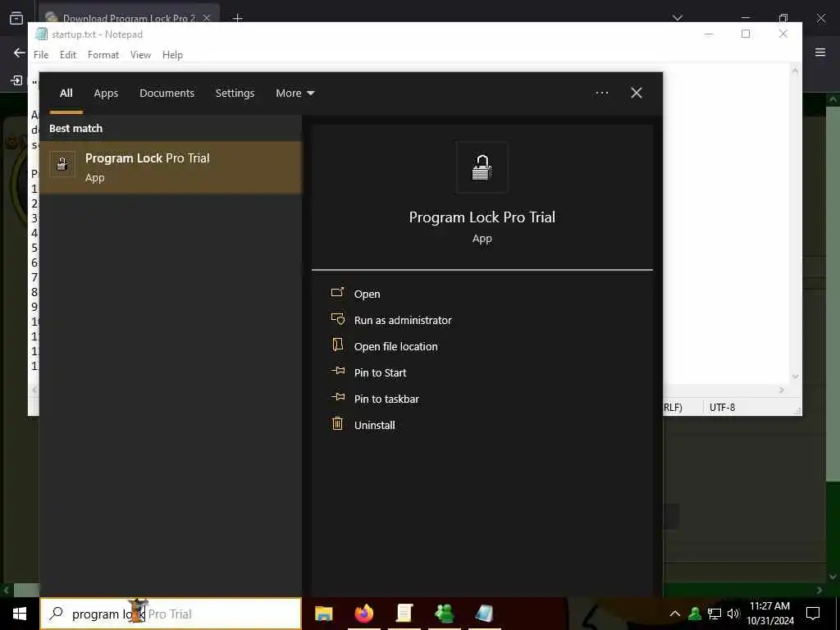Viewport: 840px width, 630px height.
Task: Click the Open icon in actions list
Action: [x=337, y=293]
